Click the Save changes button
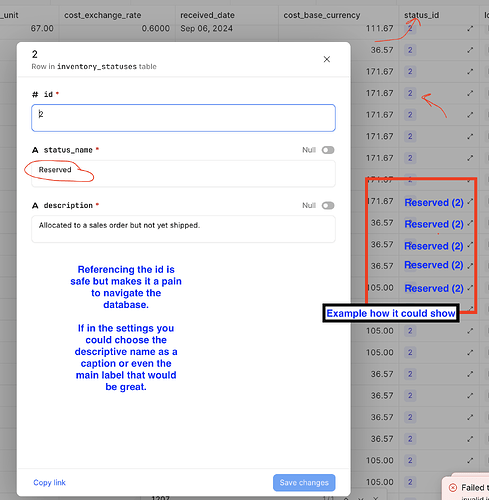 tap(304, 482)
